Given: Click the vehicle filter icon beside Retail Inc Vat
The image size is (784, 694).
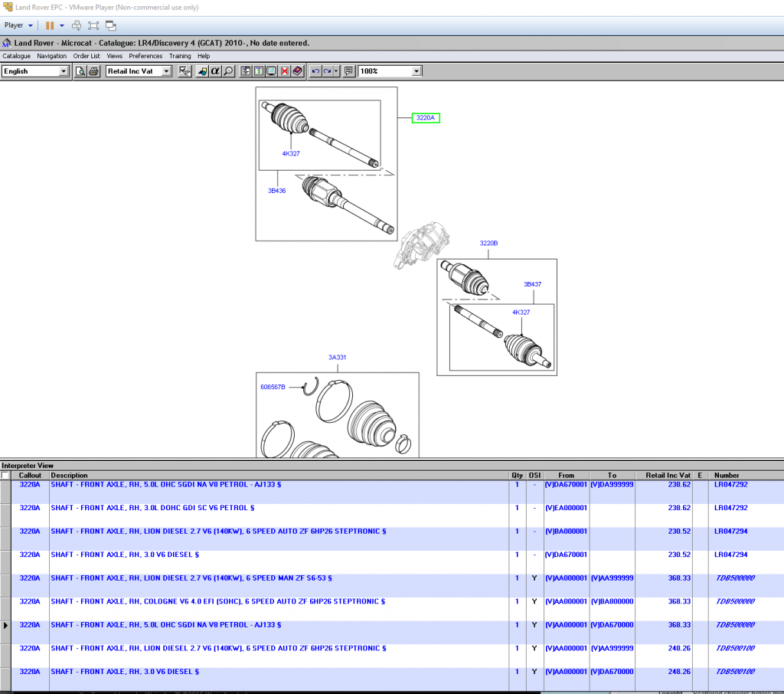Looking at the screenshot, I should tap(185, 71).
